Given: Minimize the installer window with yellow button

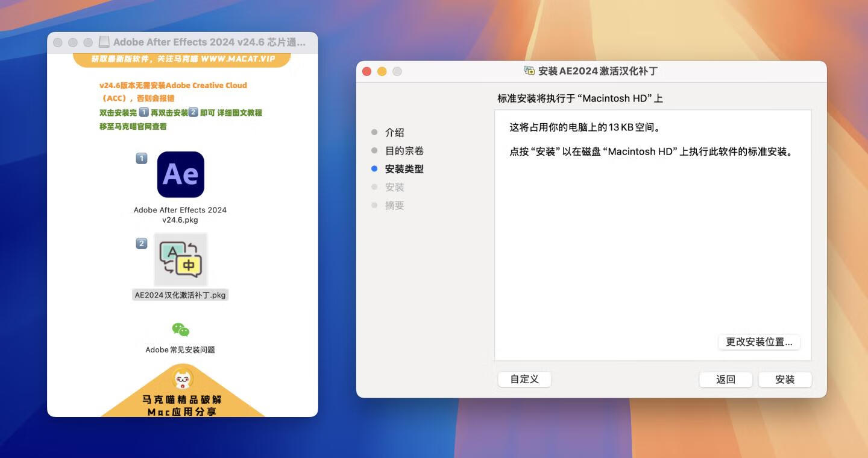Looking at the screenshot, I should 382,71.
